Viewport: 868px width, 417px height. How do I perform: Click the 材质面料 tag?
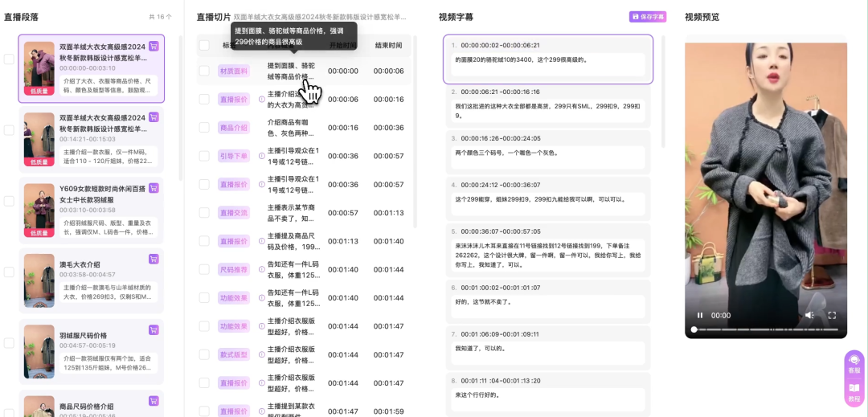(234, 71)
